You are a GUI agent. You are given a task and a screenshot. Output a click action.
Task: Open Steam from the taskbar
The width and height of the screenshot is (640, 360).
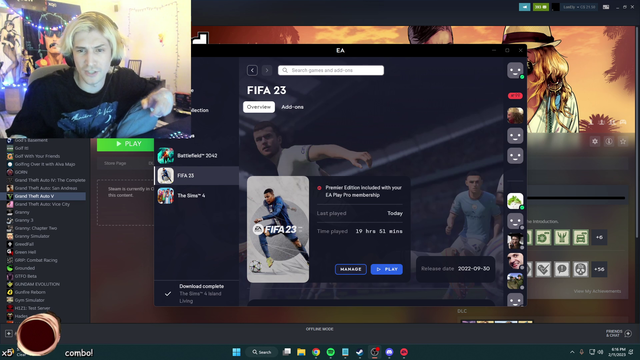[x=360, y=352]
